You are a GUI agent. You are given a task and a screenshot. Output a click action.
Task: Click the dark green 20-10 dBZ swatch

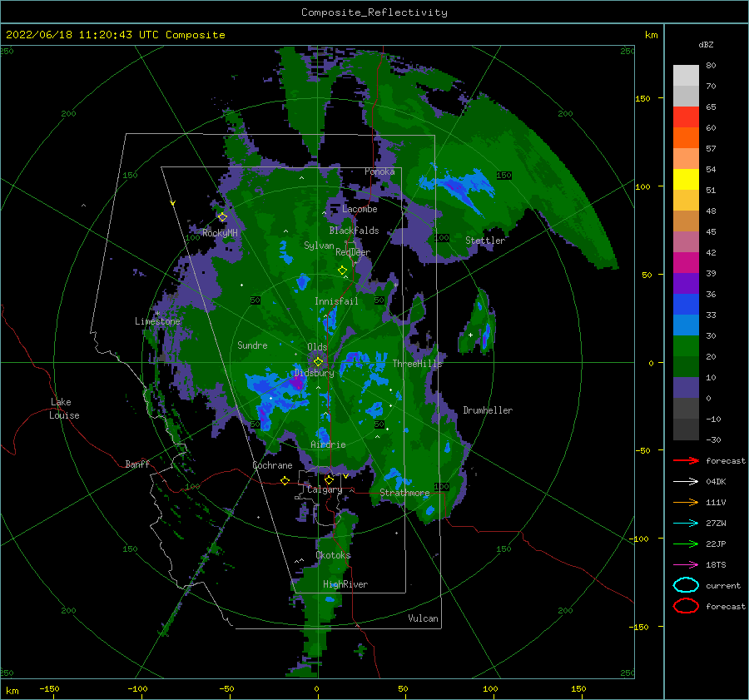686,367
